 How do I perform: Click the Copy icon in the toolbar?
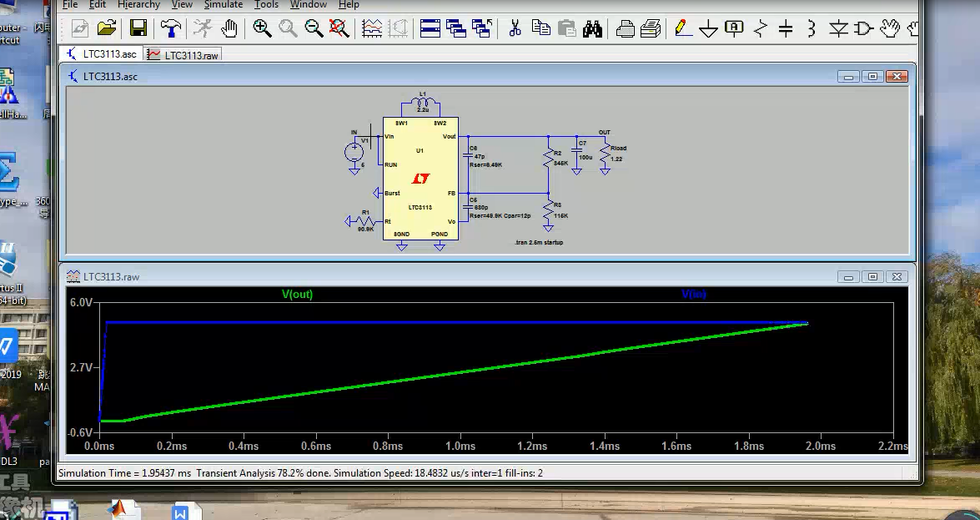point(541,28)
